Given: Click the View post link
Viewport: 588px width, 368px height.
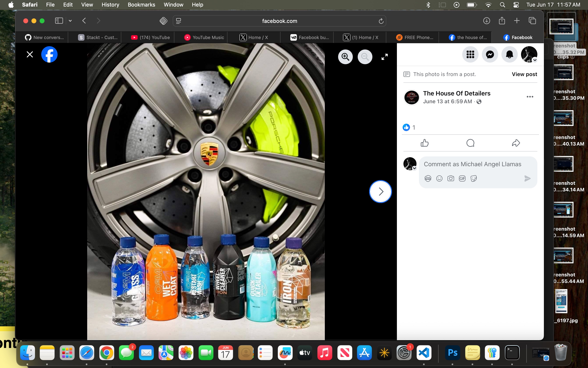Looking at the screenshot, I should (x=524, y=74).
